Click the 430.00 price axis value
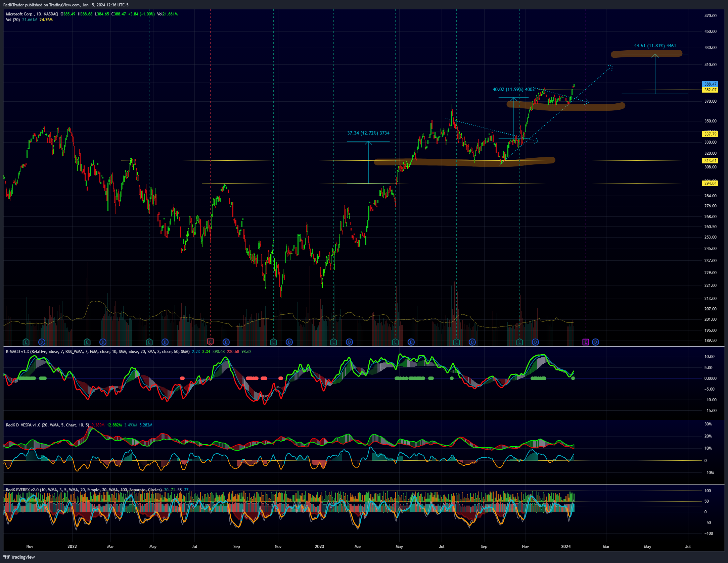Image resolution: width=728 pixels, height=563 pixels. (x=710, y=47)
